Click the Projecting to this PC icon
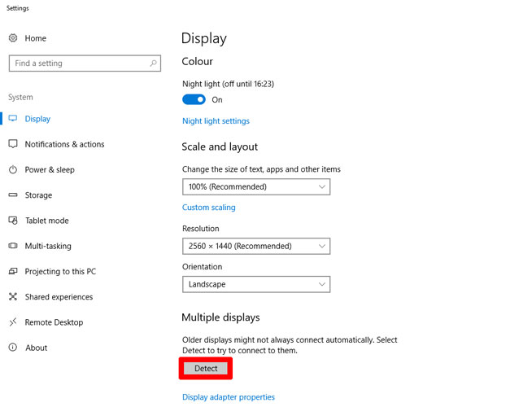Image resolution: width=532 pixels, height=407 pixels. 13,271
